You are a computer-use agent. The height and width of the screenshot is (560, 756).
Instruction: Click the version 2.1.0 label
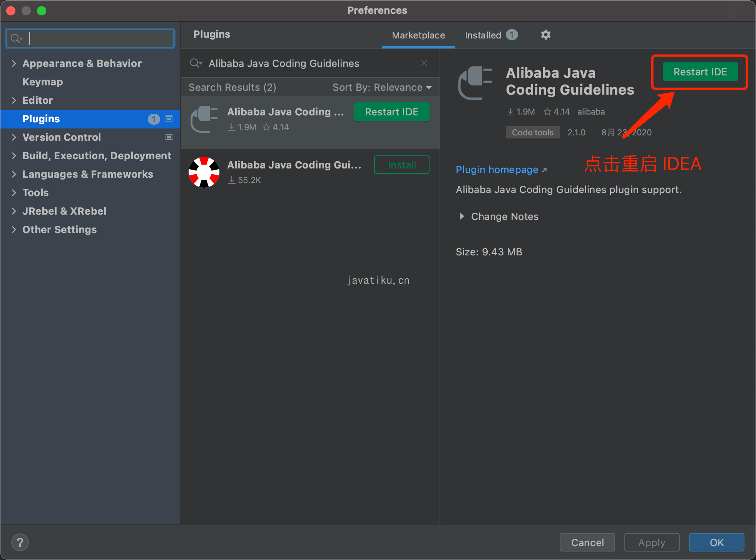click(x=576, y=132)
